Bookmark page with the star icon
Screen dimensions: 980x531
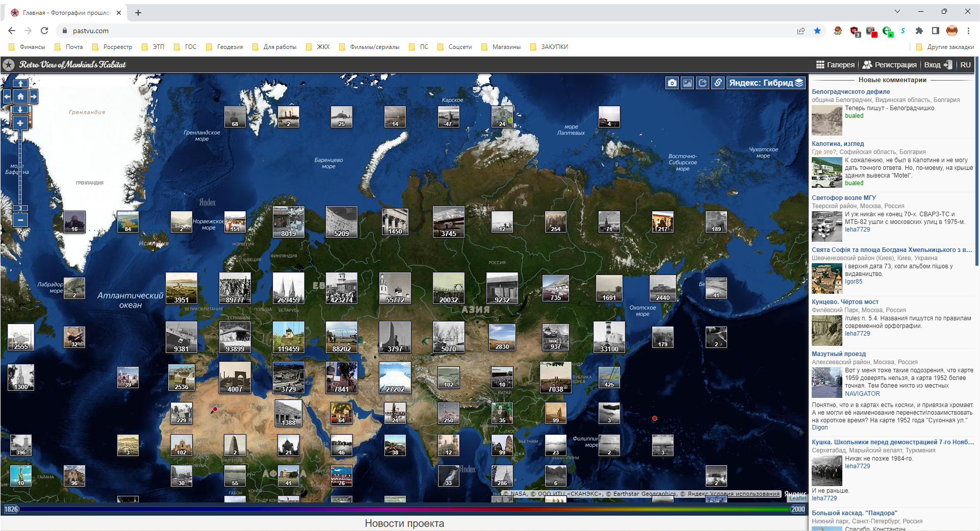pyautogui.click(x=817, y=31)
